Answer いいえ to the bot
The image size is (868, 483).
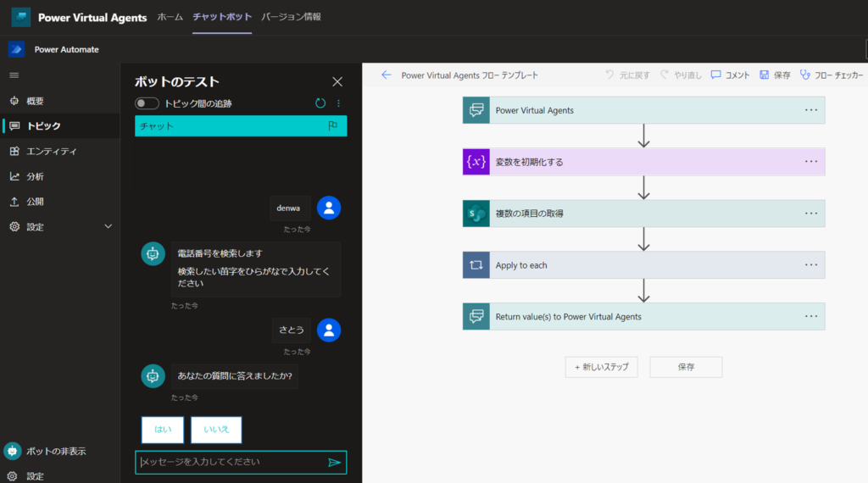[x=216, y=430]
